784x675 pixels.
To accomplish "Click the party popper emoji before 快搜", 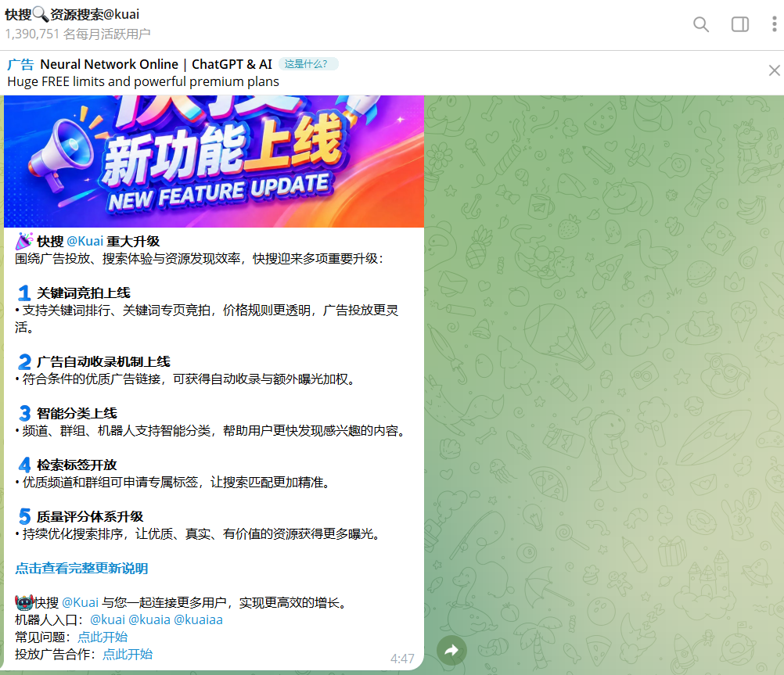I will pos(24,241).
